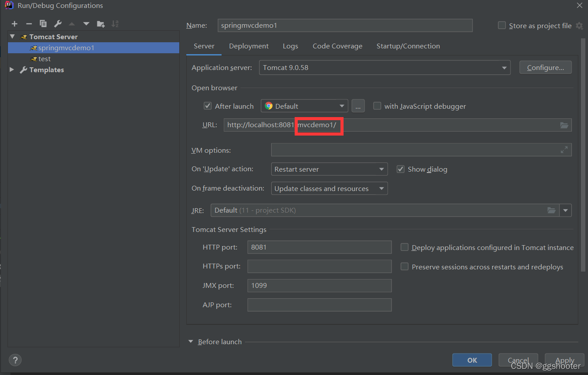Close the Run/Debug Configurations dialog
This screenshot has width=588, height=375.
[579, 5]
